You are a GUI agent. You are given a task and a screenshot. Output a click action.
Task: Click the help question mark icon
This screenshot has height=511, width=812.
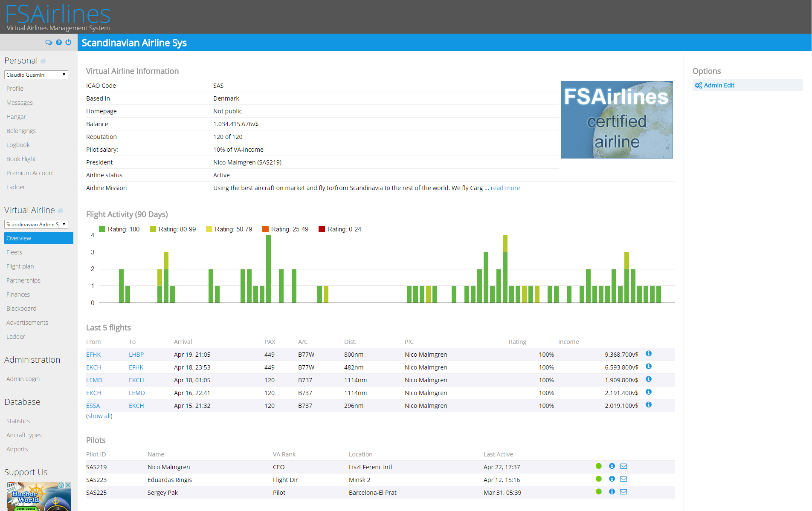click(59, 43)
